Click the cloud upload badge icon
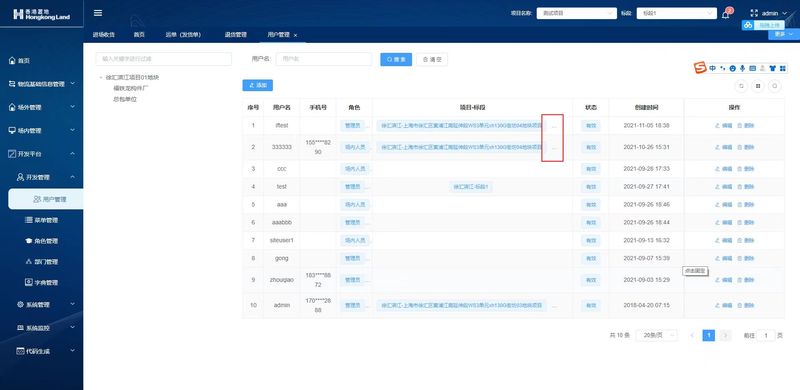 [748, 25]
